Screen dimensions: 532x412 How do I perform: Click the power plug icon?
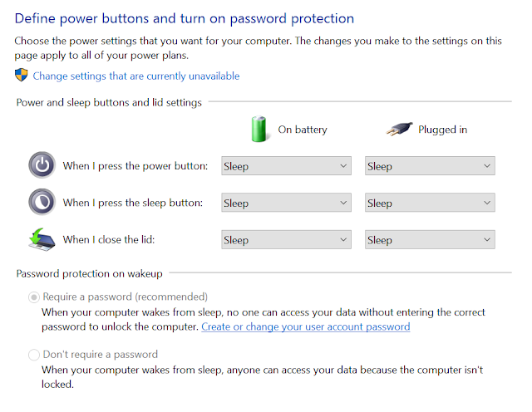(x=399, y=129)
